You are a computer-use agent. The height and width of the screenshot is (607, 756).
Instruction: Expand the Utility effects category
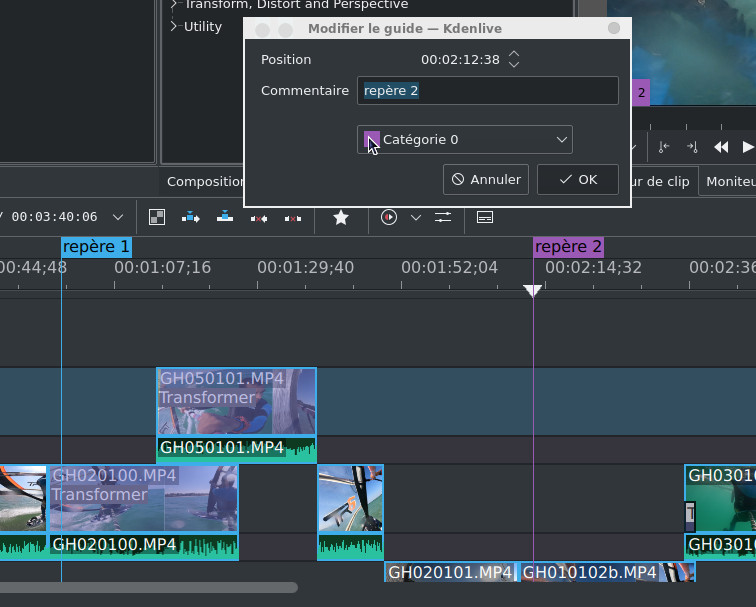tap(174, 27)
